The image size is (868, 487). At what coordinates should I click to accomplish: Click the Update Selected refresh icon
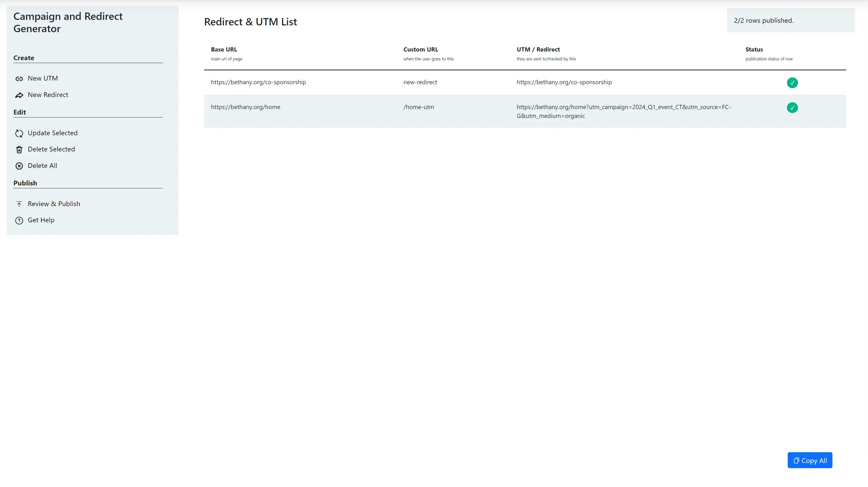pyautogui.click(x=19, y=133)
